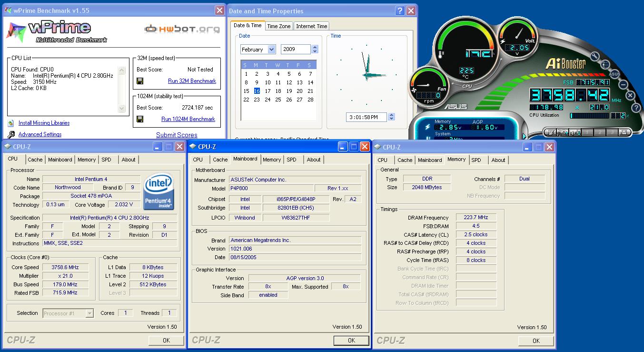
Task: Open the Cache tab in the left CPU-Z window
Action: 35,160
